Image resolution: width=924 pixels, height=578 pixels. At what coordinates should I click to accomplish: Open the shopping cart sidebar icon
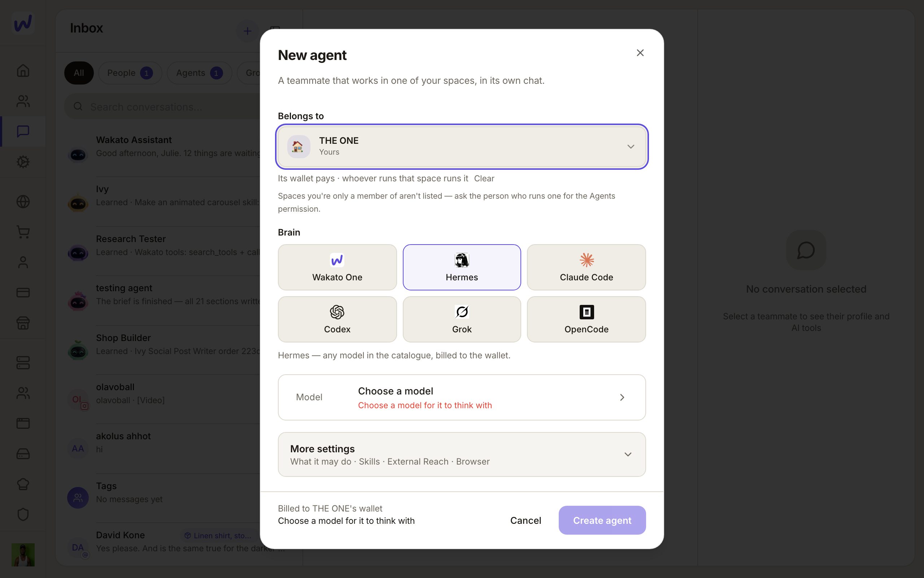coord(23,232)
